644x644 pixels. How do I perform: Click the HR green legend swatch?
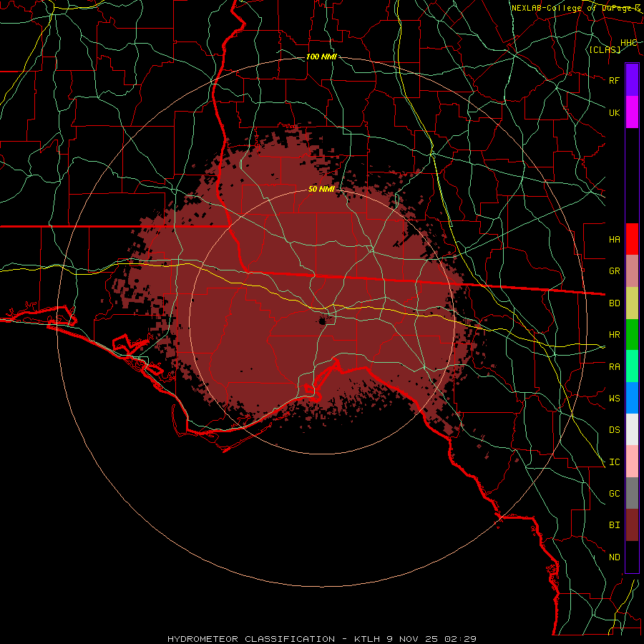[x=632, y=335]
